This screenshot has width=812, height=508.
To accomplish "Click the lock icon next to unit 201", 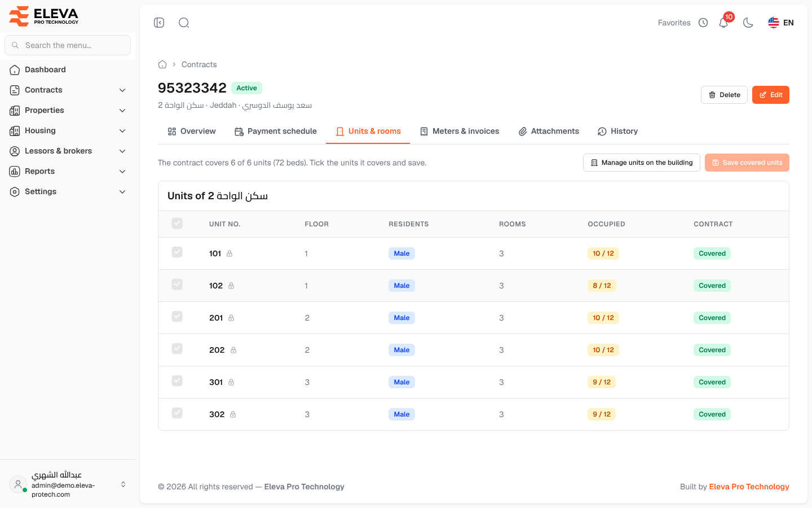I will point(231,318).
